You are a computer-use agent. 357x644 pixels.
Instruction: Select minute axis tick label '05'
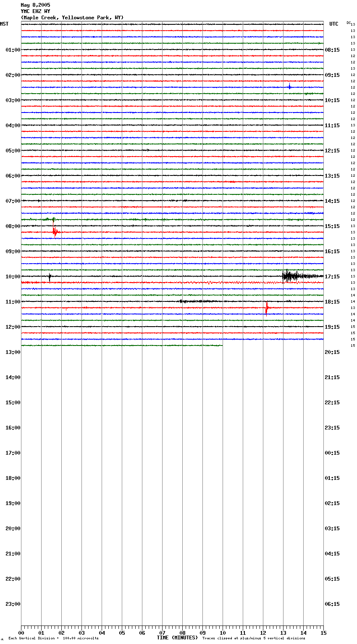pos(122,633)
